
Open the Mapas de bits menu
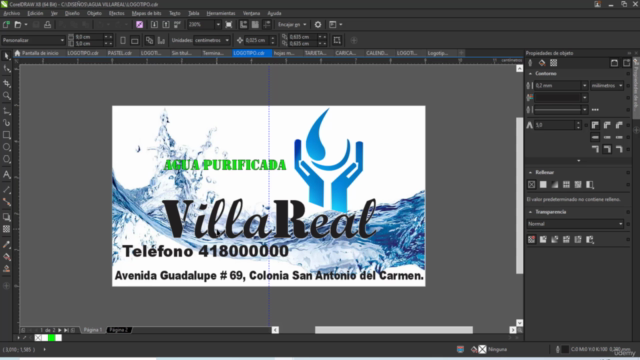coord(146,13)
